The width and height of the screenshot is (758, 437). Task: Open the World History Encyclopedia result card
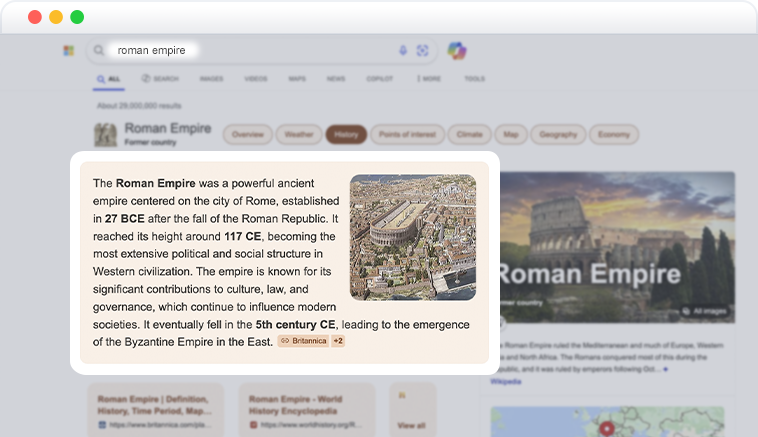[306, 410]
